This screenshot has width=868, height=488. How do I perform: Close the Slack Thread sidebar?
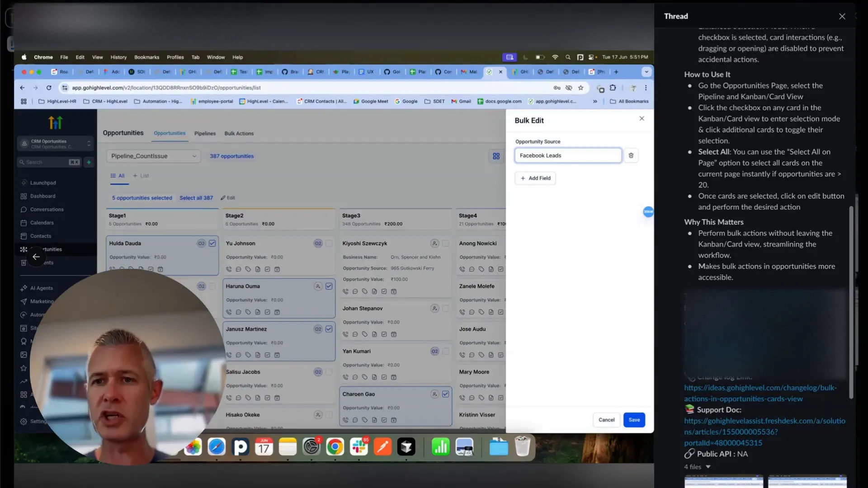842,16
